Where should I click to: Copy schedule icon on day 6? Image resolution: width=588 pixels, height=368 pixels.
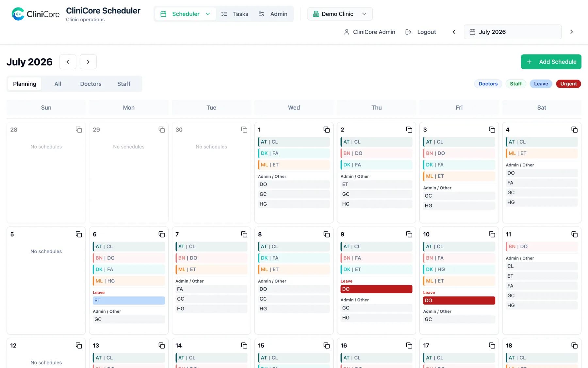pyautogui.click(x=162, y=234)
